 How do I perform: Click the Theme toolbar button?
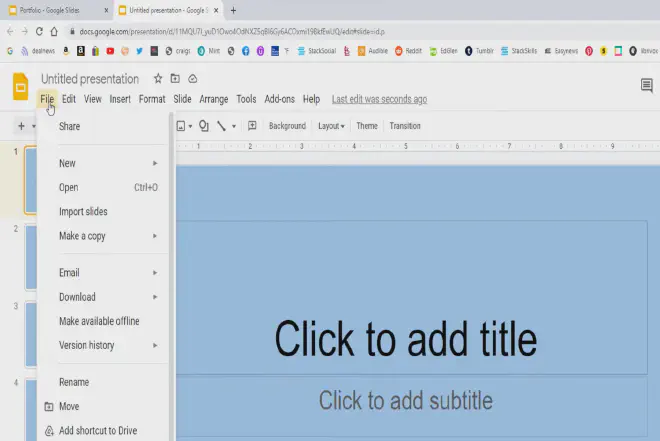pyautogui.click(x=367, y=126)
